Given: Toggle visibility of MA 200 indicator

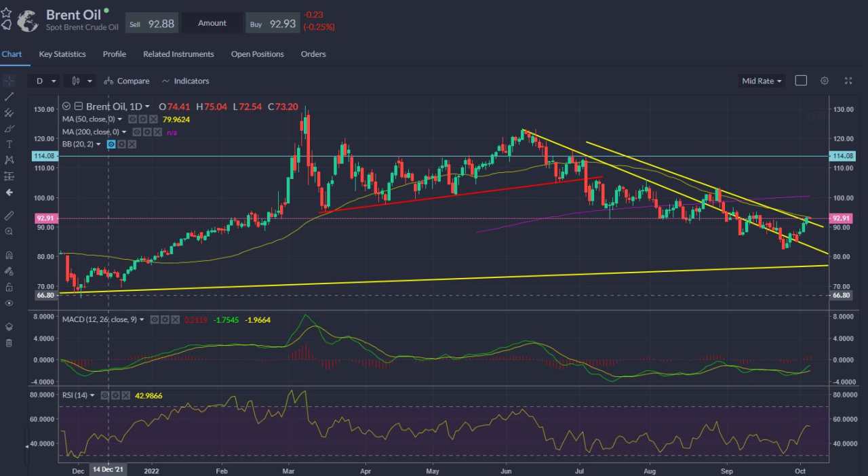Looking at the screenshot, I should pyautogui.click(x=137, y=132).
